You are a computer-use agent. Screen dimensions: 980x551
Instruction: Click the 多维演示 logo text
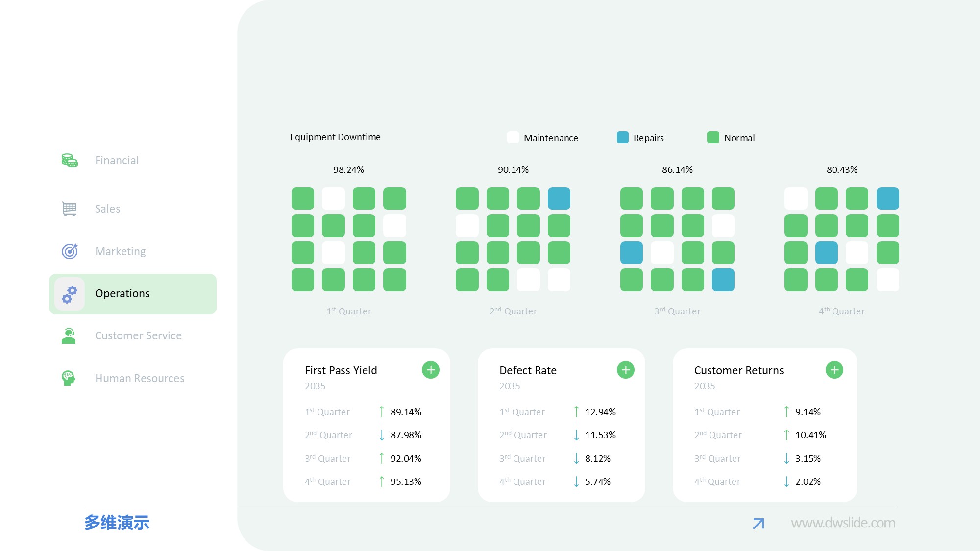117,523
